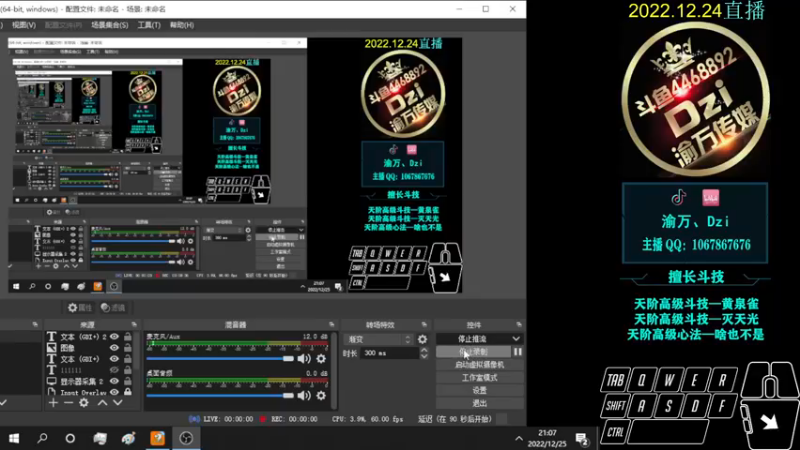800x450 pixels.
Task: Expand arrow beside 停止推流 button
Action: 516,339
